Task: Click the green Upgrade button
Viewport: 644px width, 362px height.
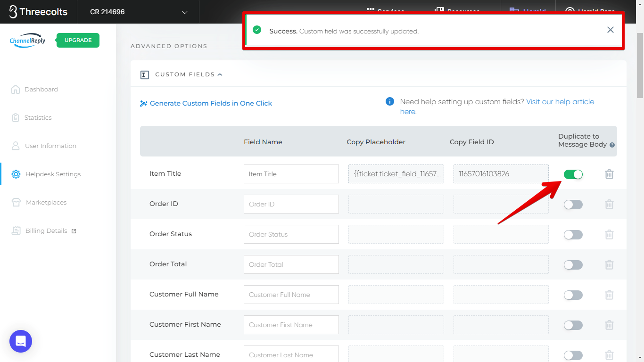Action: (x=78, y=40)
